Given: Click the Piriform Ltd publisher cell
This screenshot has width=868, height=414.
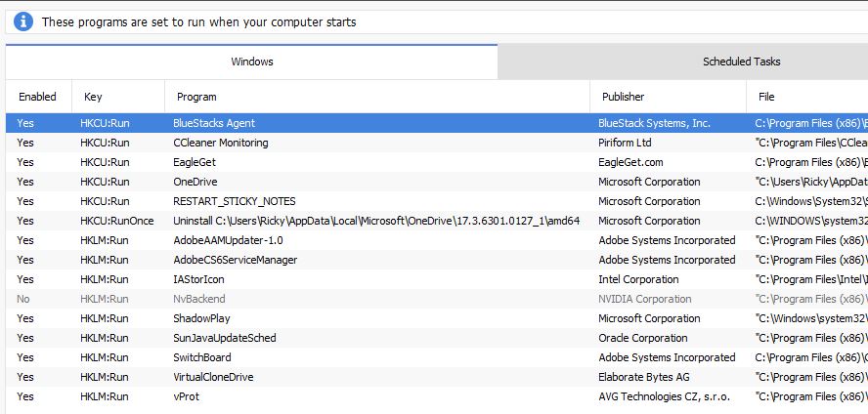Looking at the screenshot, I should (x=625, y=143).
